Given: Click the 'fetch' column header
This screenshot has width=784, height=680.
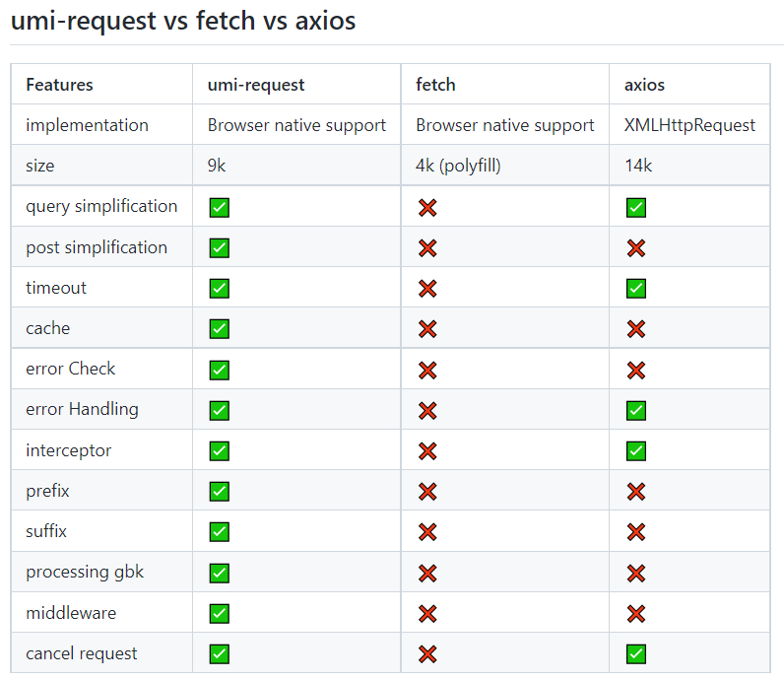Looking at the screenshot, I should point(435,85).
